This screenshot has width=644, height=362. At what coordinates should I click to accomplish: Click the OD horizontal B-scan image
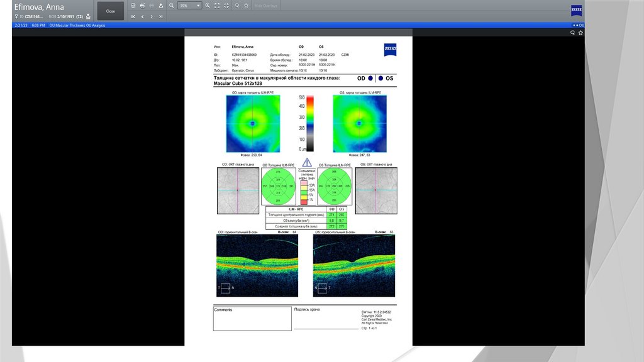(257, 266)
